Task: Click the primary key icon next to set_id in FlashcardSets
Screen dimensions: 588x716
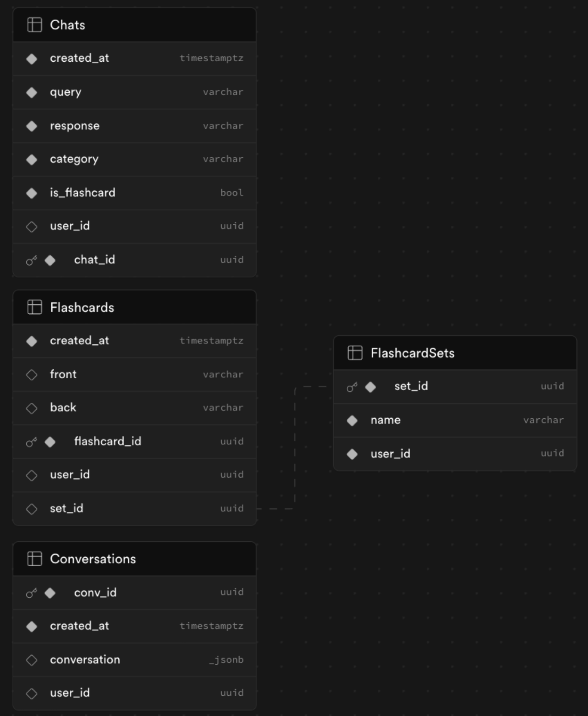Action: coord(352,387)
